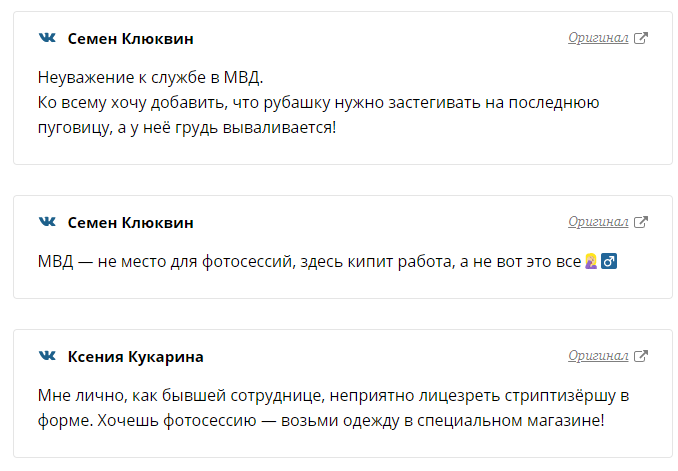Open external-link icon in Ксения Кукарина's comment
This screenshot has height=471, width=678.
[641, 356]
